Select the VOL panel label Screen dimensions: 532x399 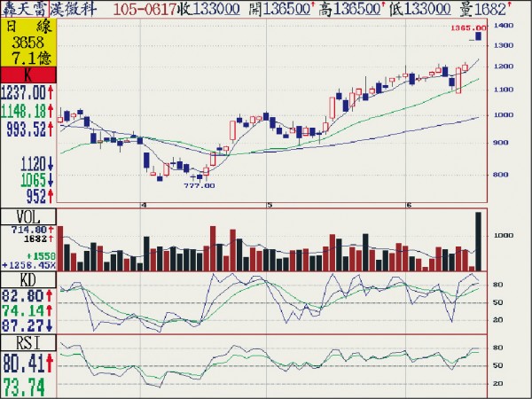pos(28,217)
